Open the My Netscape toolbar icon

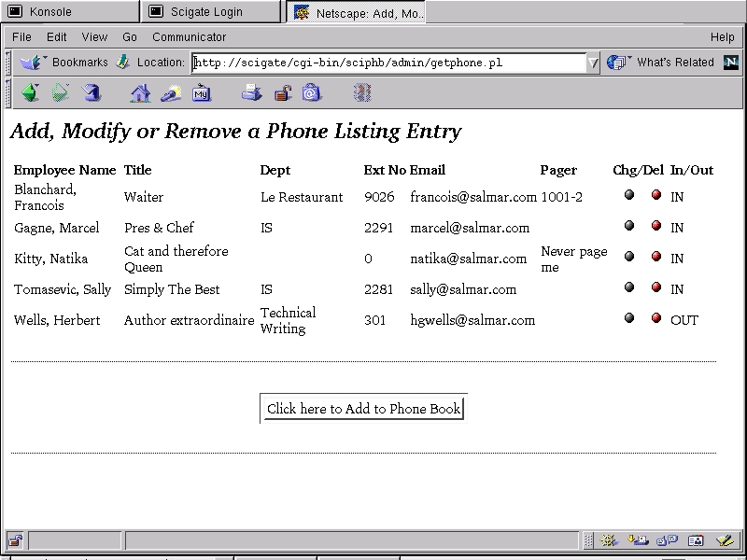tap(202, 93)
